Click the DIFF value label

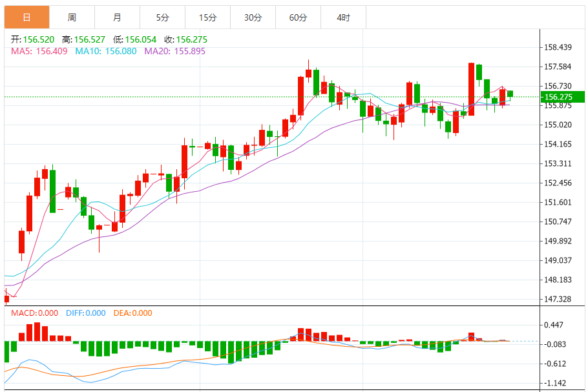click(x=85, y=313)
